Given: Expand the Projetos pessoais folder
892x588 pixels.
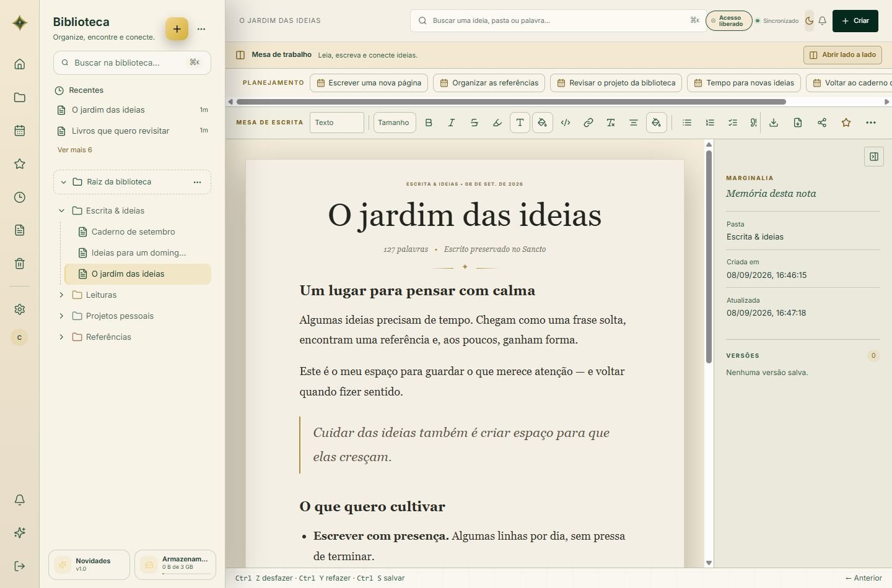Looking at the screenshot, I should pos(61,316).
